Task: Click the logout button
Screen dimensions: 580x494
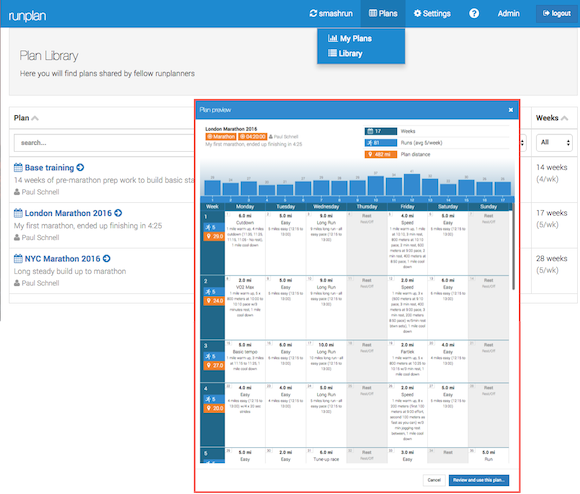Action: point(556,14)
